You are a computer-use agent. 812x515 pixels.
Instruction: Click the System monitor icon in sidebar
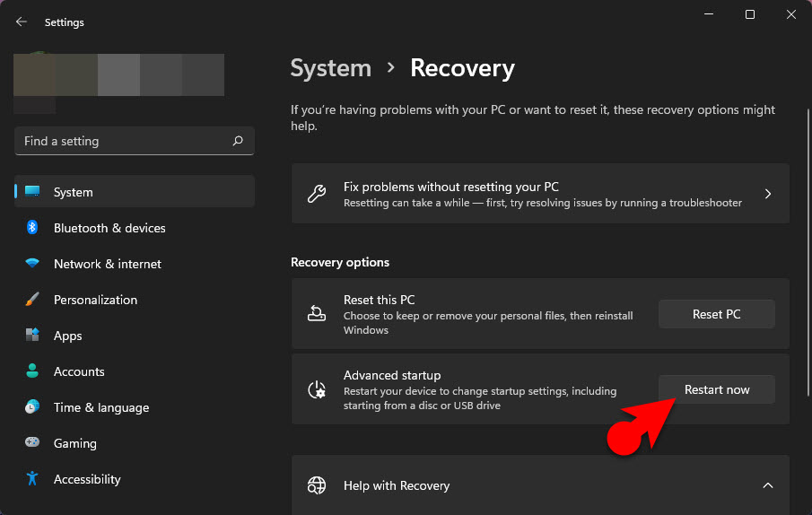pyautogui.click(x=32, y=191)
